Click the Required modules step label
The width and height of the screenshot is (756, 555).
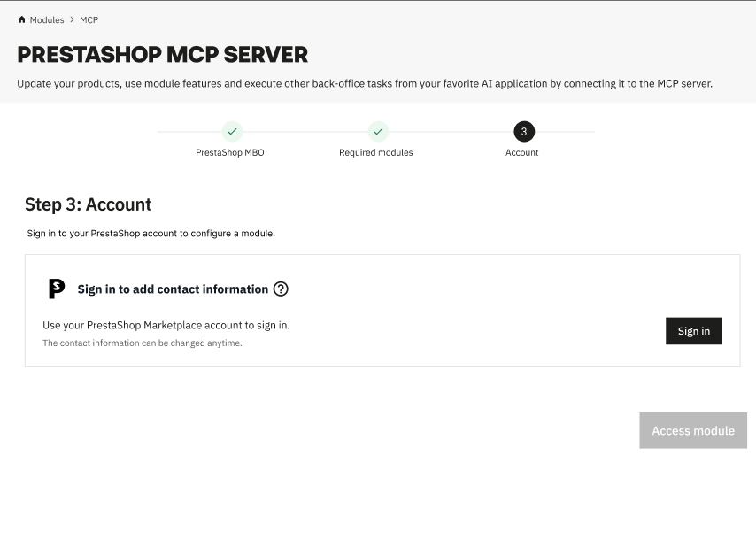point(376,152)
